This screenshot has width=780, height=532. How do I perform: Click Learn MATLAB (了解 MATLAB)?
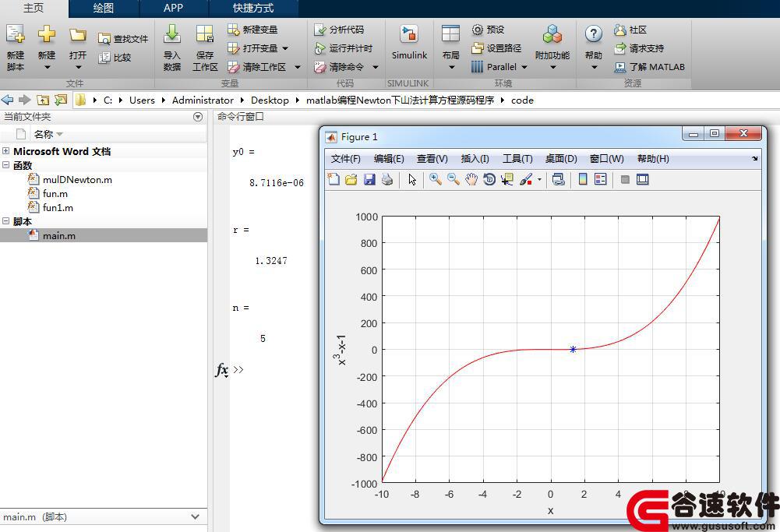tap(650, 67)
